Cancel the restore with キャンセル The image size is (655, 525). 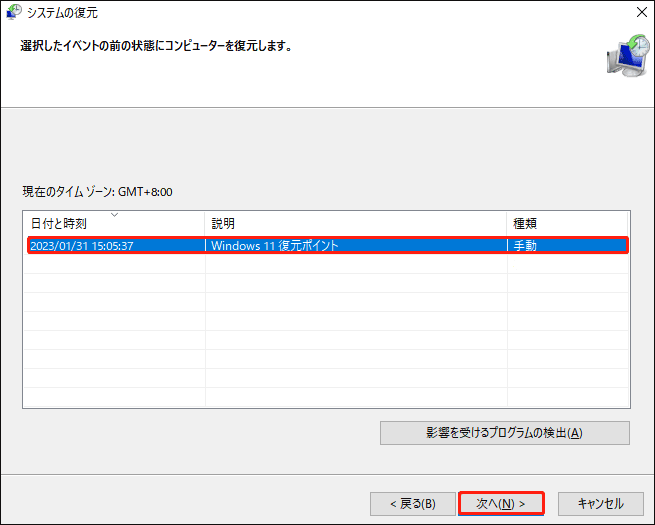(601, 504)
